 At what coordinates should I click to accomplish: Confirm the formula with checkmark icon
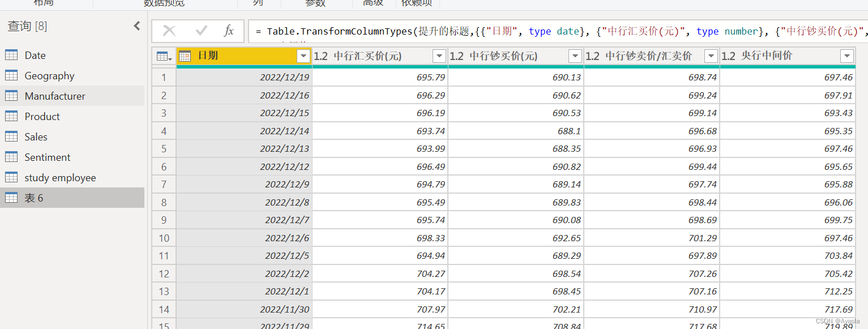tap(201, 31)
